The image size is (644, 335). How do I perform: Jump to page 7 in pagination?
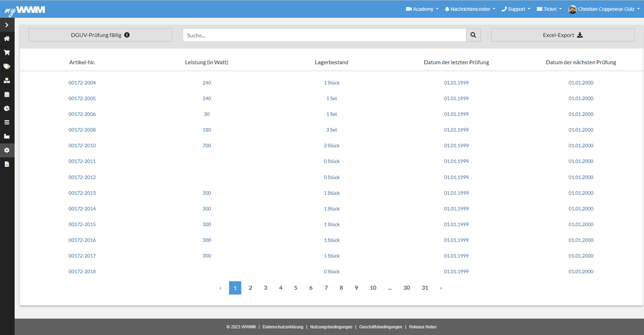(x=326, y=288)
